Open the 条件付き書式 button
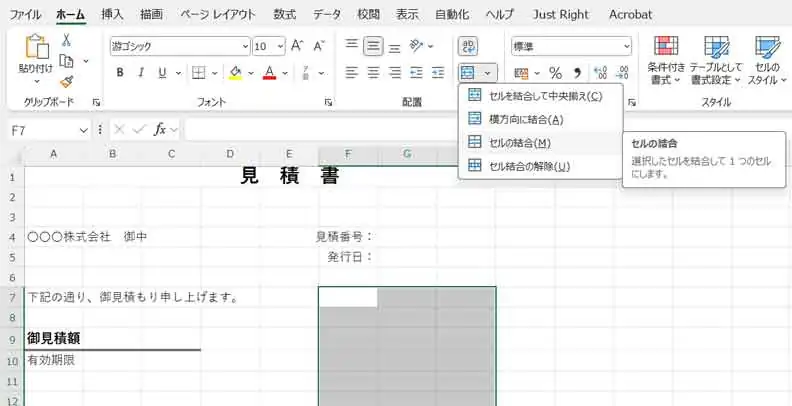The height and width of the screenshot is (406, 792). 665,59
